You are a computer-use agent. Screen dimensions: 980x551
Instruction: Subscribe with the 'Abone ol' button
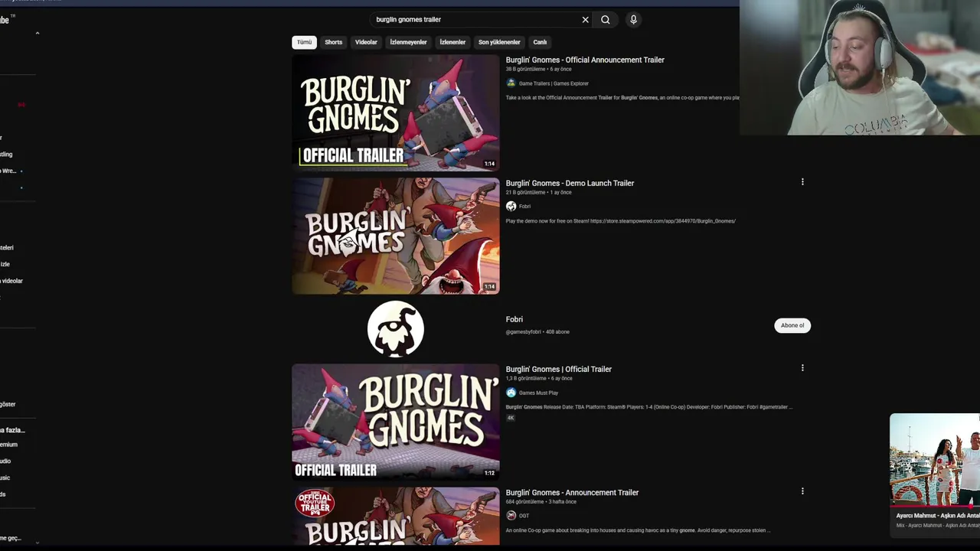[x=792, y=325]
